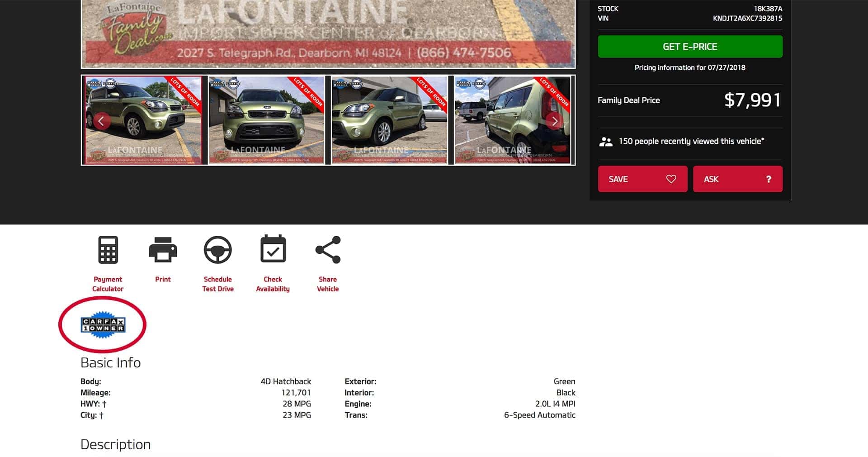Viewport: 868px width, 457px height.
Task: Click the 4D Hatchback body value
Action: 286,381
